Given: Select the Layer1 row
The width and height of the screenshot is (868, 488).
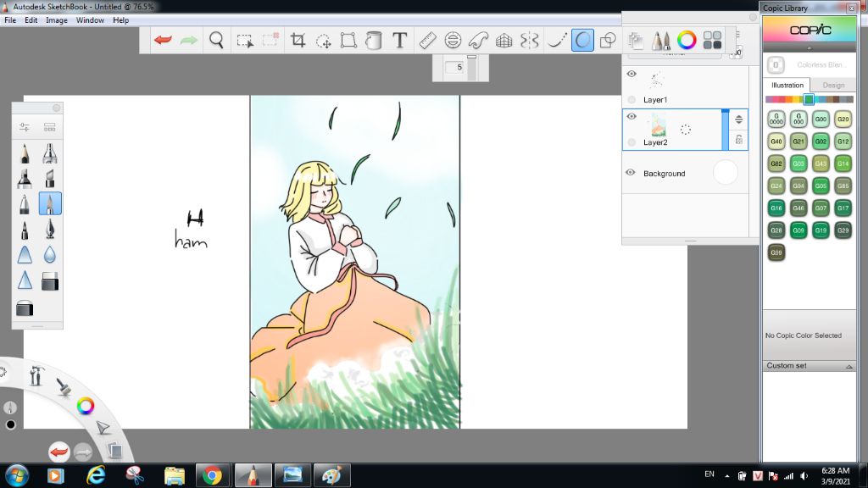Looking at the screenshot, I should tap(685, 87).
